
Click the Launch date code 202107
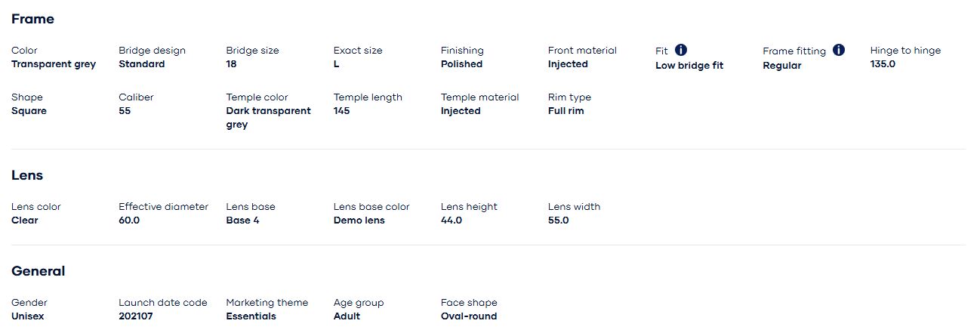click(136, 316)
